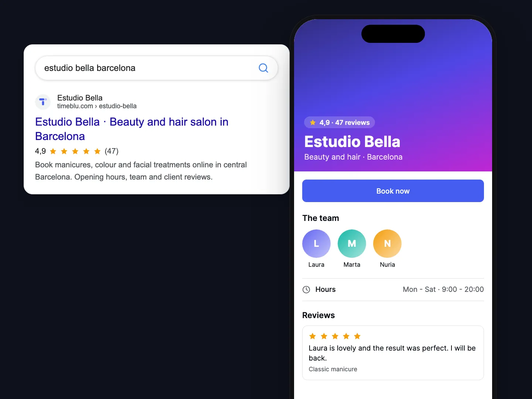The width and height of the screenshot is (532, 399).
Task: Click the timeblu.com › estudio-bella URL
Action: pos(97,106)
